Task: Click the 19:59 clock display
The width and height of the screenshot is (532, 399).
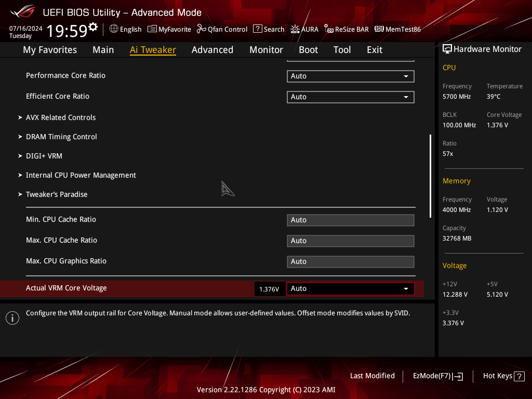Action: click(x=67, y=31)
